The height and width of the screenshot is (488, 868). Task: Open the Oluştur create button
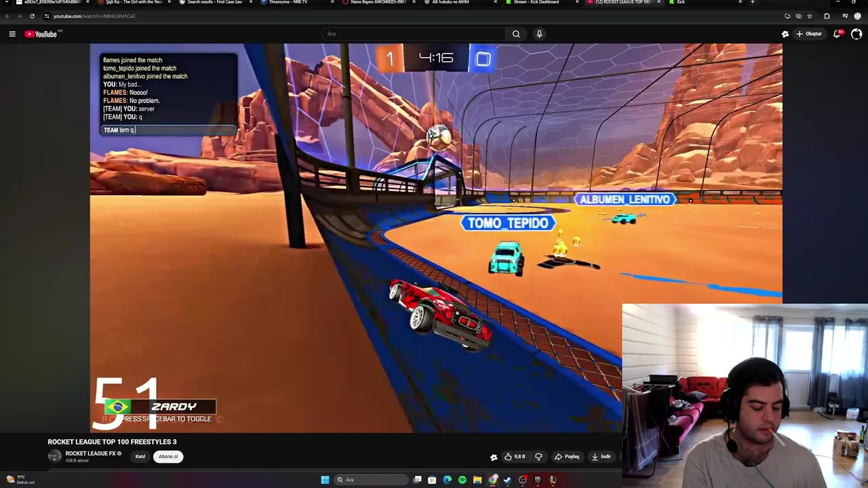pyautogui.click(x=809, y=34)
